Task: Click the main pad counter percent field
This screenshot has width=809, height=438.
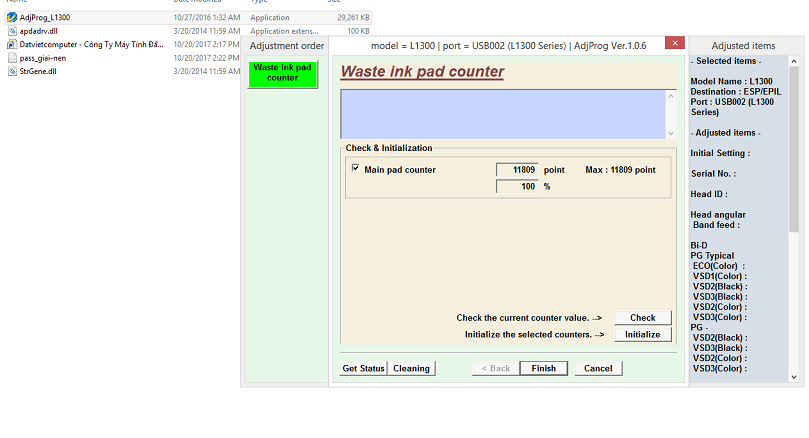Action: click(517, 186)
